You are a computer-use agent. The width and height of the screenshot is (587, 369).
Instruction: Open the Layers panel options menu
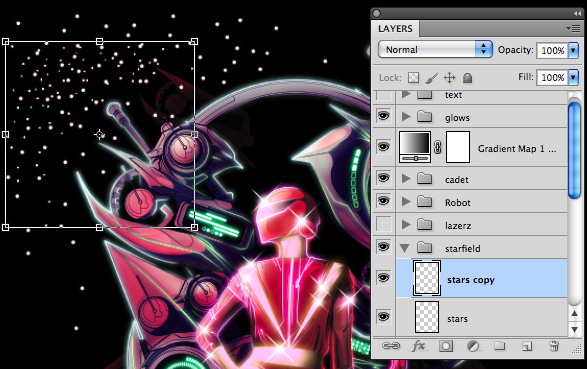point(574,28)
